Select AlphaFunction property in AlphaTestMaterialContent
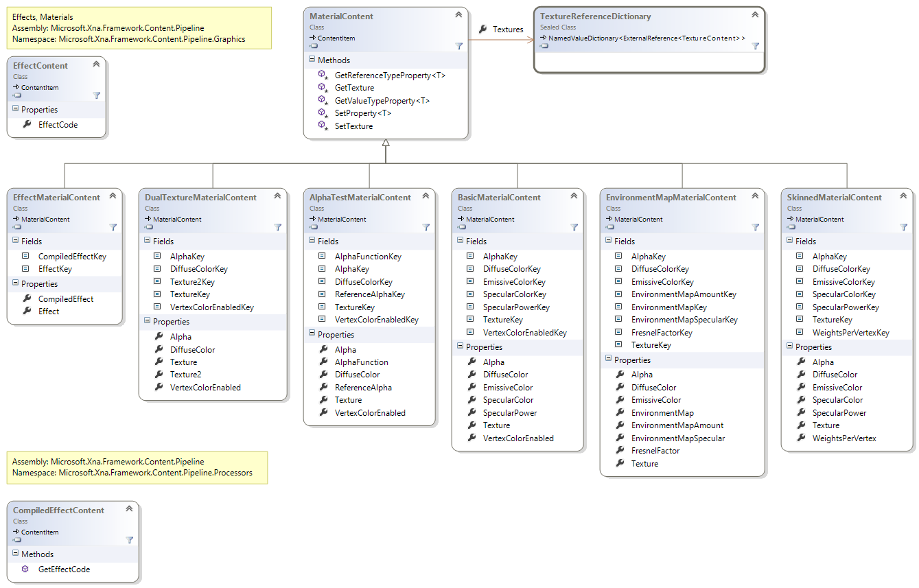 click(x=362, y=362)
